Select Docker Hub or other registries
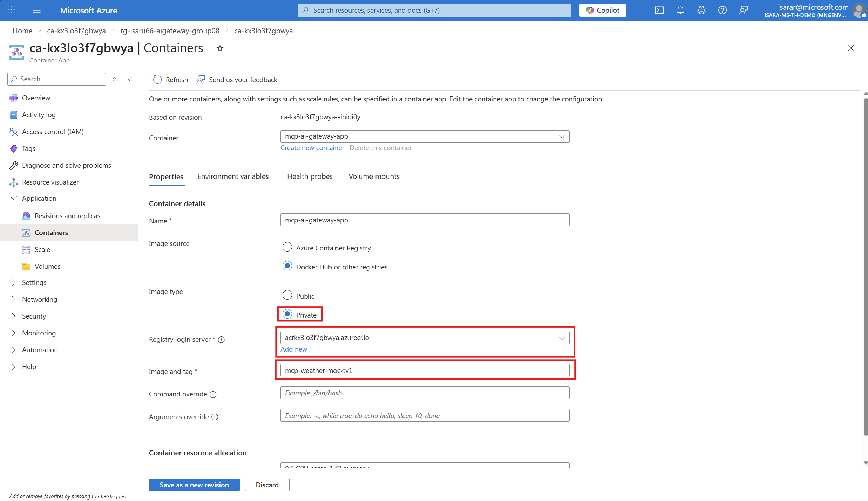This screenshot has height=501, width=868. point(287,266)
